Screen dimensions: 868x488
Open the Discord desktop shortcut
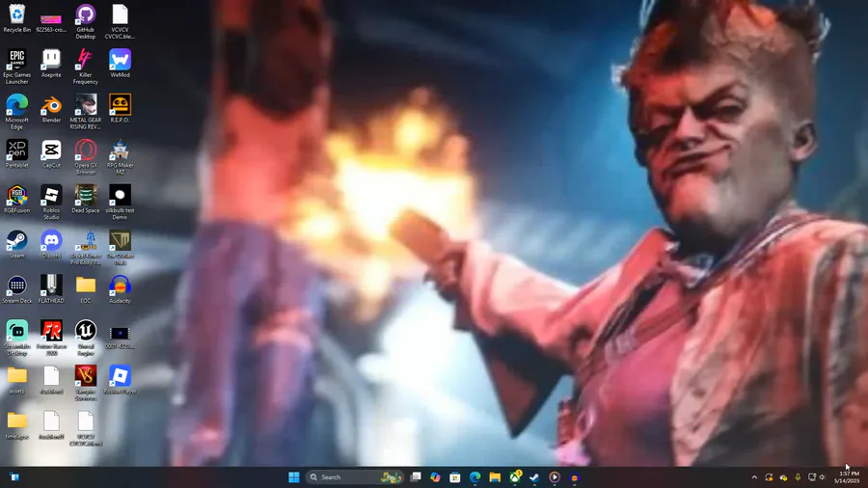pyautogui.click(x=51, y=245)
